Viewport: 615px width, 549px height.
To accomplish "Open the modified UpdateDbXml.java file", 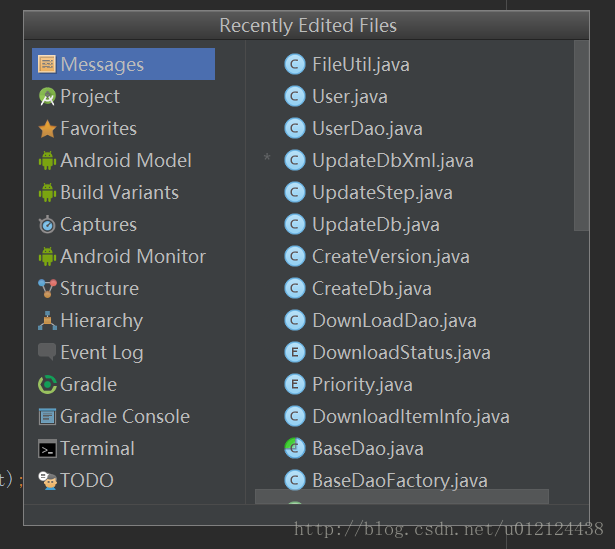I will [x=393, y=161].
